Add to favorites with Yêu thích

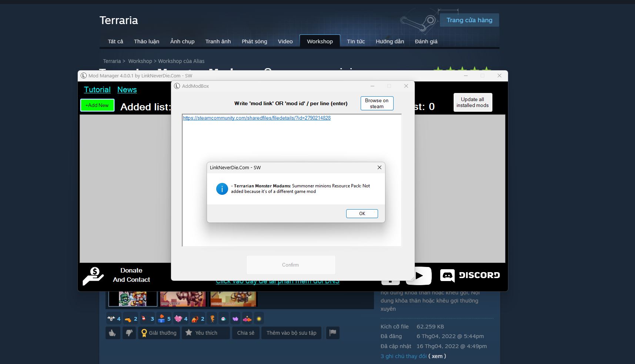pyautogui.click(x=206, y=333)
